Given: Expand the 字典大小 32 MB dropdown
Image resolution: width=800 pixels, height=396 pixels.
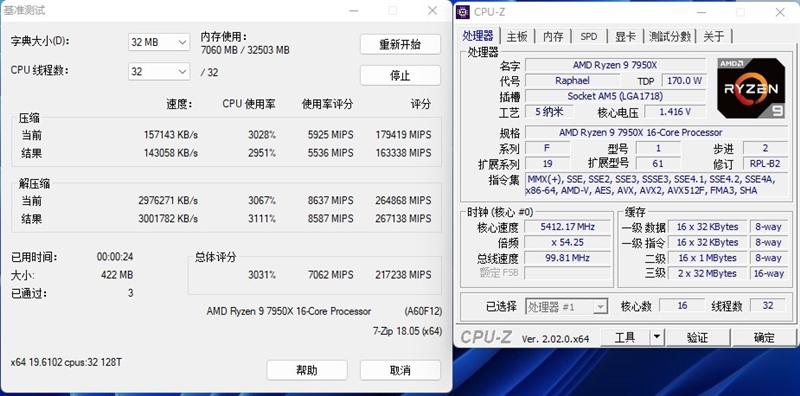Looking at the screenshot, I should coord(159,42).
